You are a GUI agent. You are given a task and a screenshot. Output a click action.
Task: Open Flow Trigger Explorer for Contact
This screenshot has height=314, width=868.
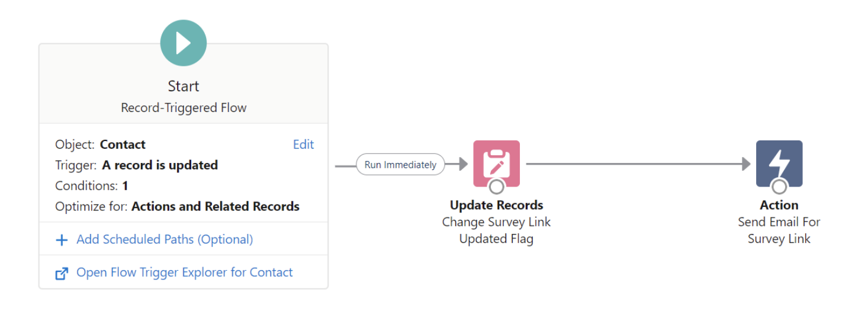tap(185, 273)
